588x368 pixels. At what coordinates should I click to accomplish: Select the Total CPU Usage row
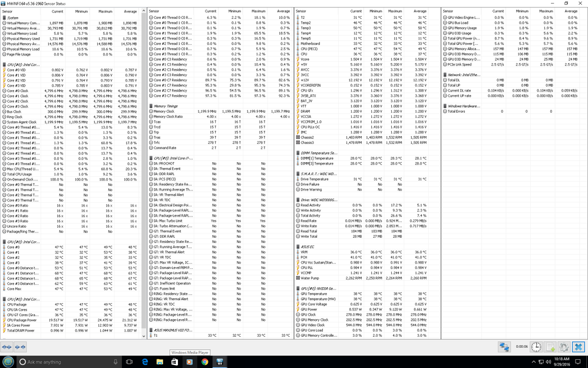point(71,174)
